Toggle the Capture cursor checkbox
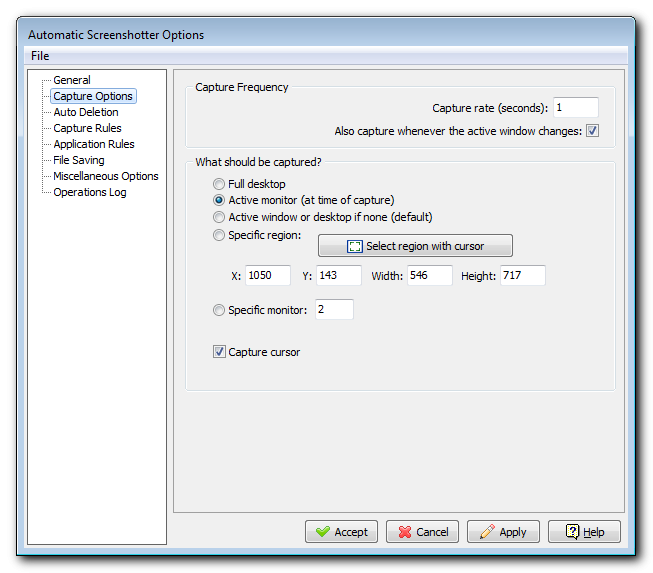 pyautogui.click(x=219, y=352)
